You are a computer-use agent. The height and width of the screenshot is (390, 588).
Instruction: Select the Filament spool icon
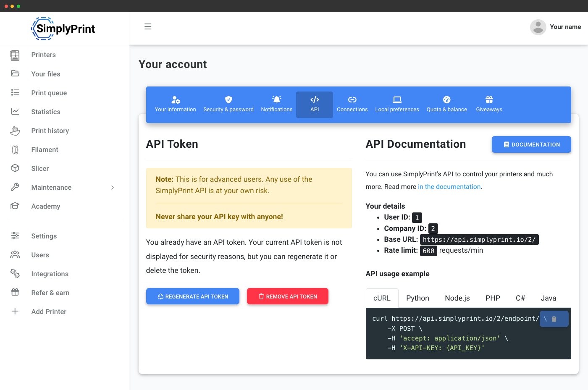pyautogui.click(x=15, y=149)
